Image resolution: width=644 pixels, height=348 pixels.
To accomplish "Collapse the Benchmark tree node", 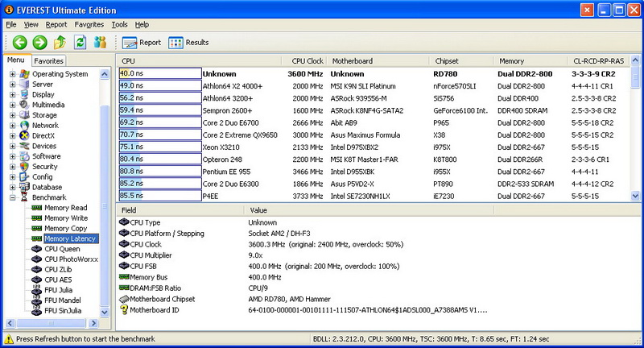I will 13,197.
